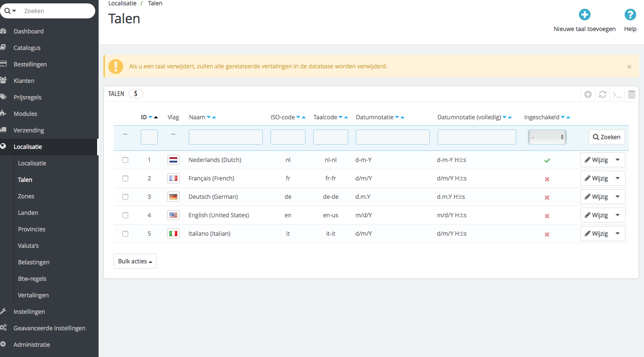Disable Dutch language via green checkmark

[x=547, y=160]
